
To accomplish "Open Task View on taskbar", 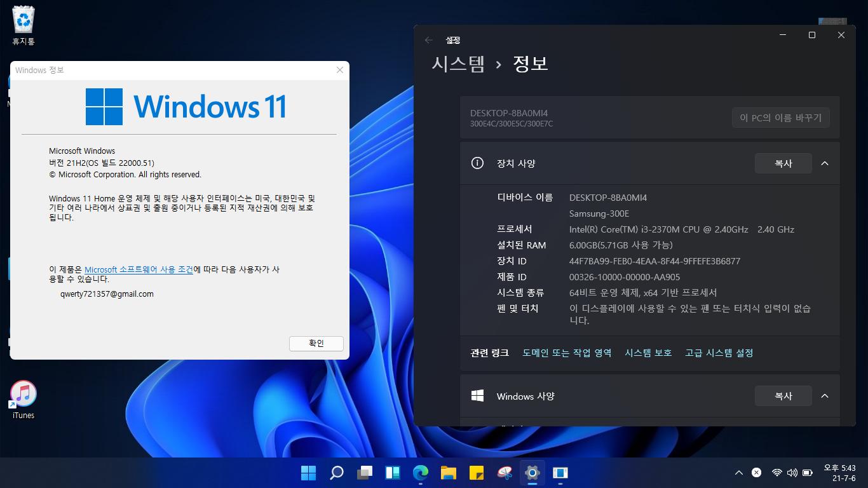I will coord(365,473).
